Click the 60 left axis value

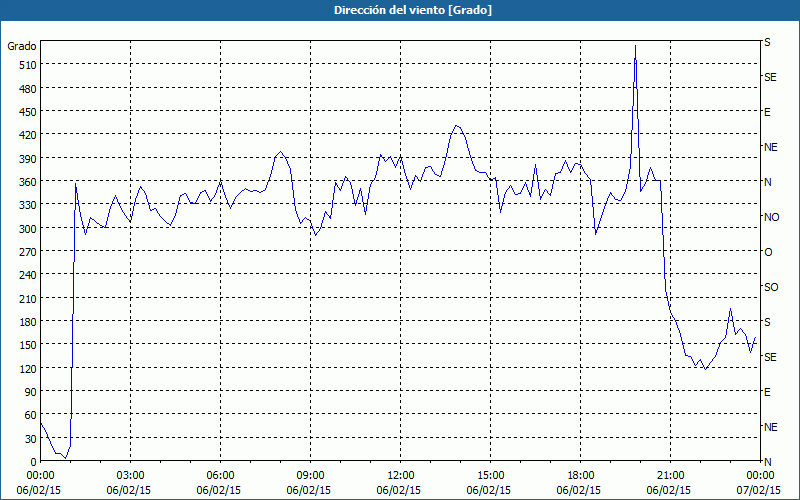tap(30, 415)
